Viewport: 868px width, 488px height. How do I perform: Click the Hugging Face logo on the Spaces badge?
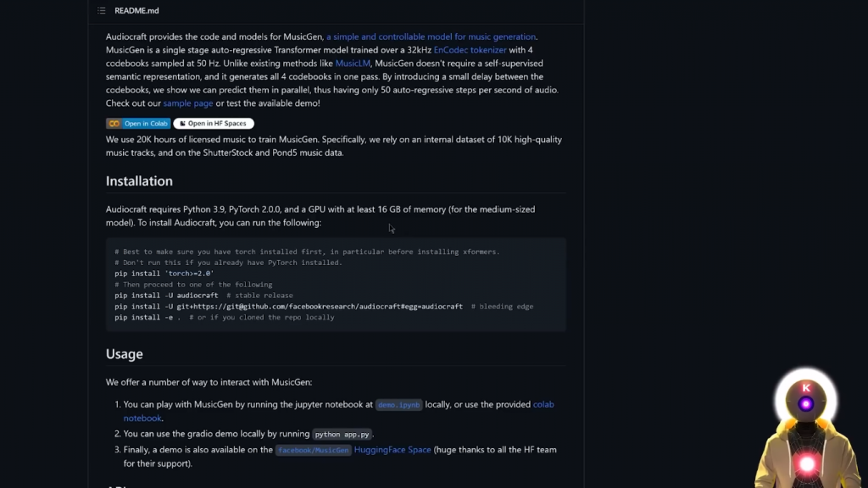pos(182,124)
